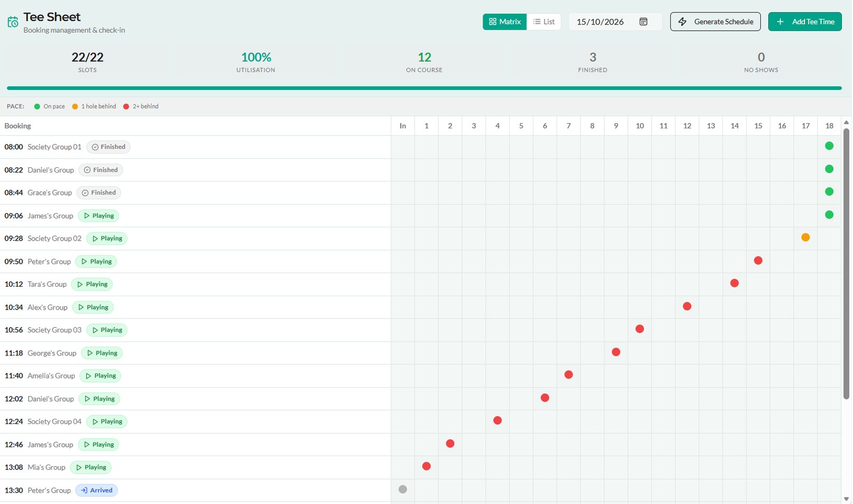Image resolution: width=853 pixels, height=504 pixels.
Task: Click the scrollbar down arrow
Action: click(x=846, y=499)
